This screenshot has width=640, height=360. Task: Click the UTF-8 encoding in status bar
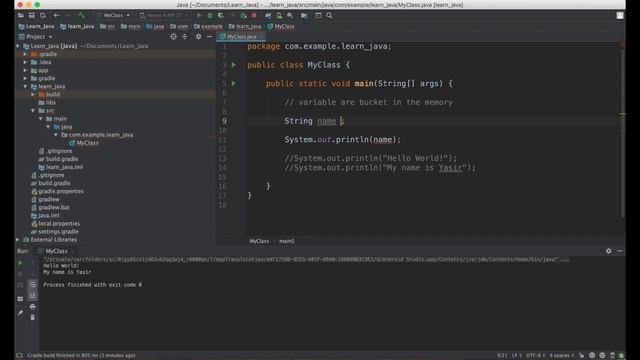coord(535,356)
